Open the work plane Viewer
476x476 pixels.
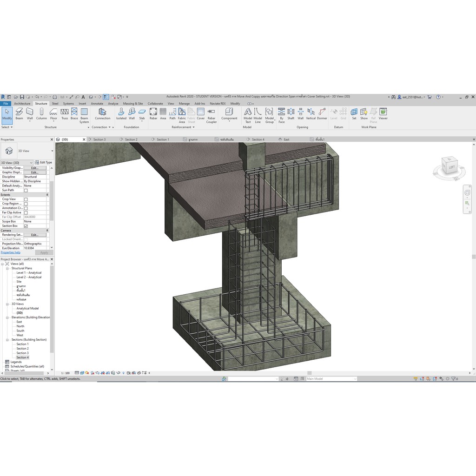point(383,114)
